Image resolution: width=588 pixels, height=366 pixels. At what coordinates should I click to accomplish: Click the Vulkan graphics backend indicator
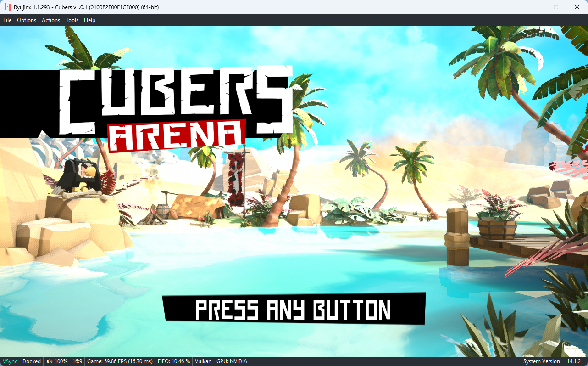point(203,361)
